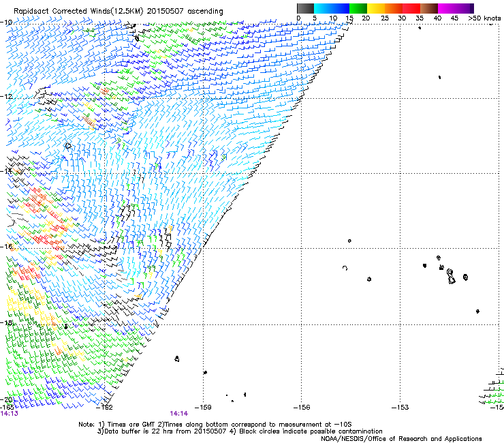504x443 pixels.
Task: Click the gray 0–5 knots legend swatch
Action: (x=305, y=8)
